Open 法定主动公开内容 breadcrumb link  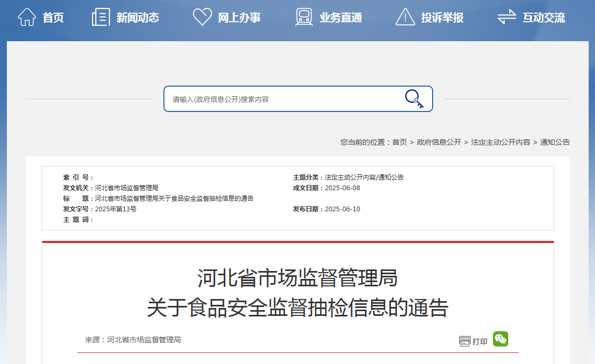pos(500,142)
